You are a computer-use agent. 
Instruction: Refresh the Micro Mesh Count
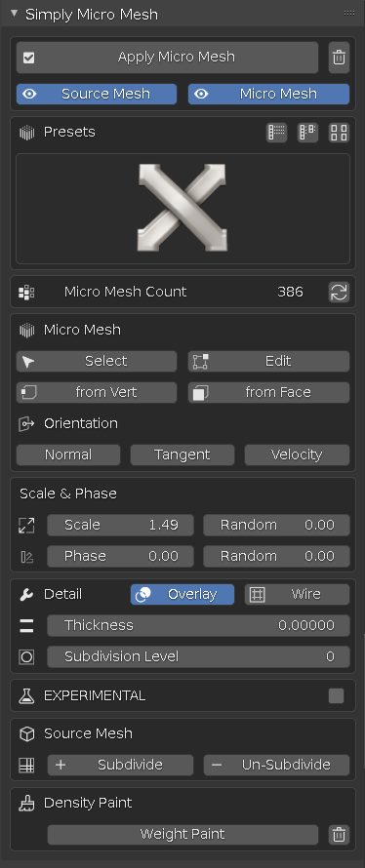pos(339,292)
